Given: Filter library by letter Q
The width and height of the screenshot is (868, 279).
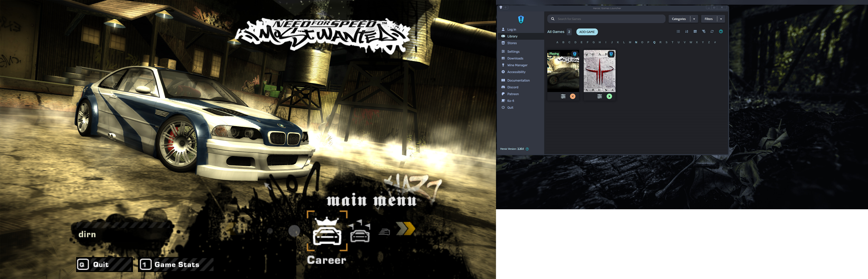Looking at the screenshot, I should (x=654, y=42).
